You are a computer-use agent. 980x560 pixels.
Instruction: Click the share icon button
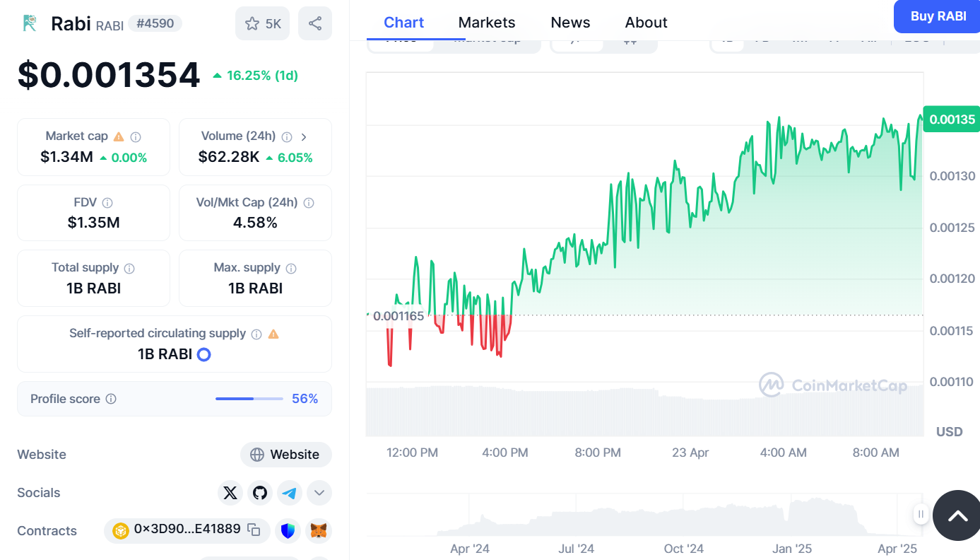(x=315, y=23)
